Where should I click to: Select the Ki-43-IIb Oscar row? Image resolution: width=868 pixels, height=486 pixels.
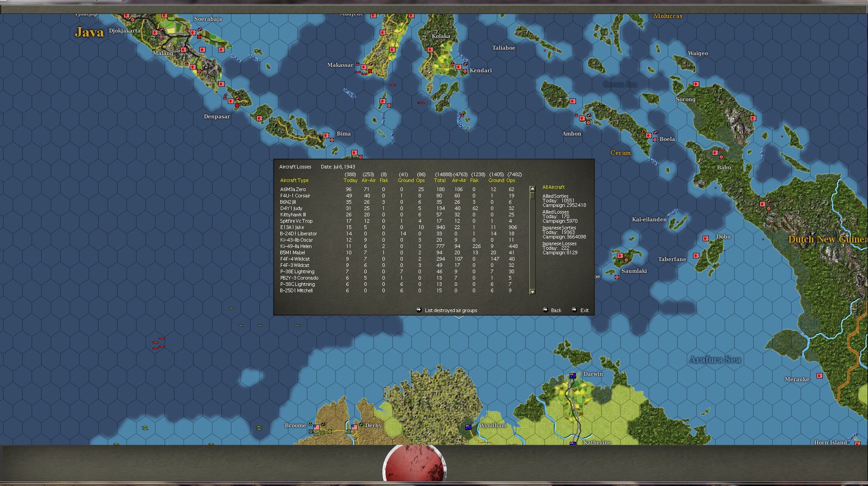(398, 240)
